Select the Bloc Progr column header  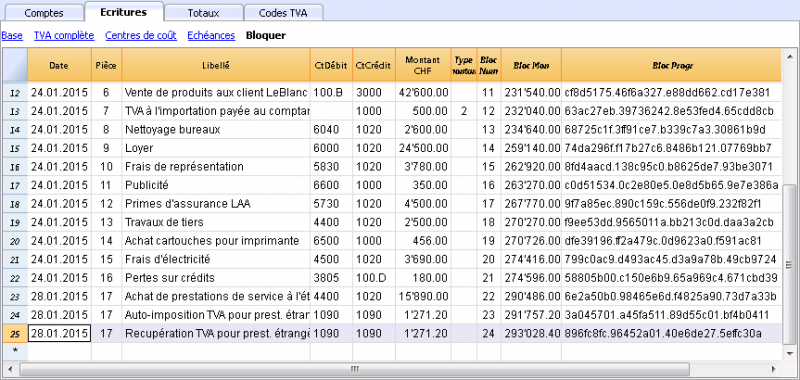672,65
